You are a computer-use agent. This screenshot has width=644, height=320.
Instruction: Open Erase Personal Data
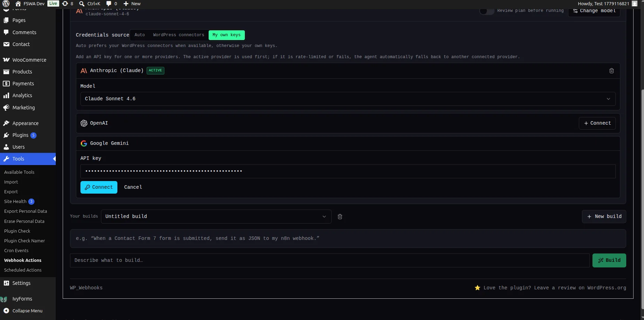pos(24,221)
